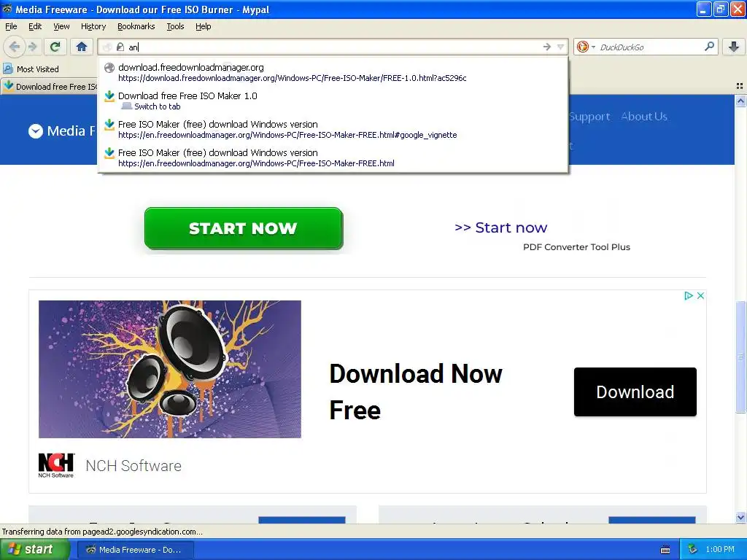Open the DuckDuckGo search engine selector
Viewport: 747px width, 560px height.
click(x=586, y=47)
